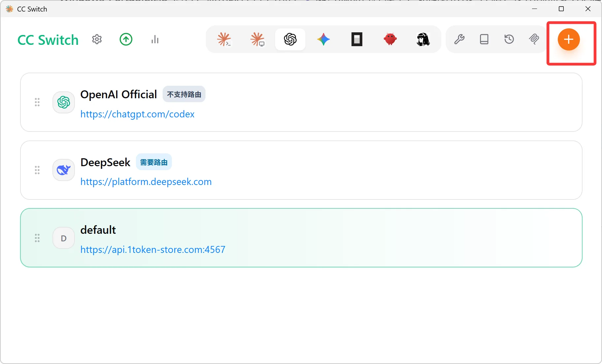The width and height of the screenshot is (602, 364).
Task: Click the 需要路由 badge on DeepSeek
Action: [x=154, y=162]
